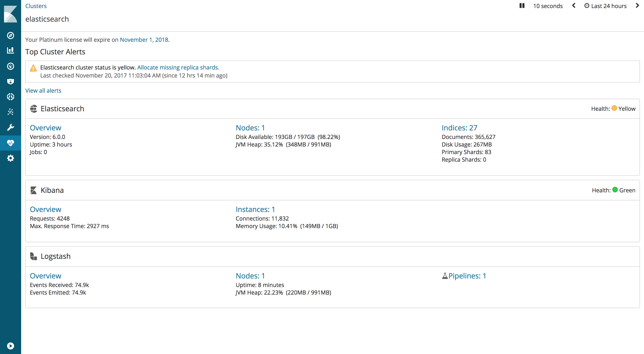Image resolution: width=644 pixels, height=354 pixels.
Task: Step back using the left chevron
Action: point(574,6)
